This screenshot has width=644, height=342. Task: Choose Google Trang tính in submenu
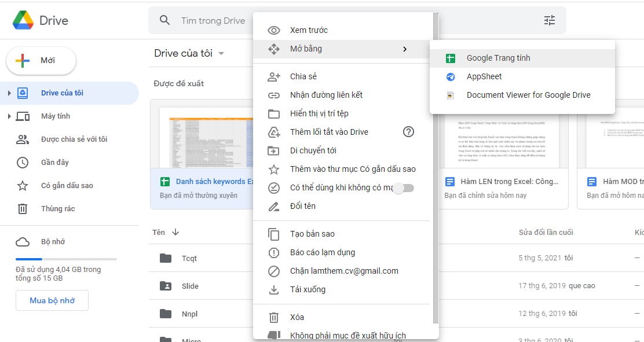(x=522, y=58)
